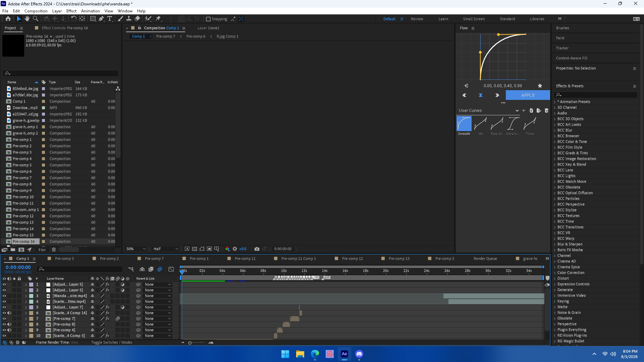Take a snapshot with camera icon

tap(257, 249)
